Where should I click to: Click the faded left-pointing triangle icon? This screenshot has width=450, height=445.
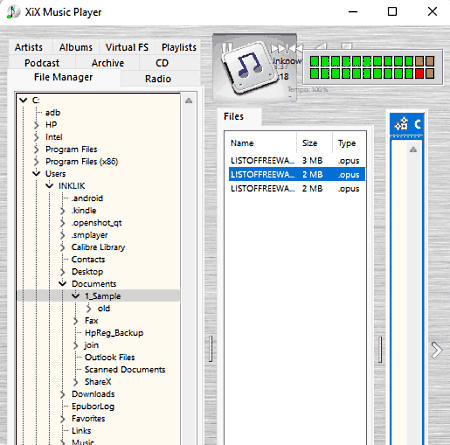click(x=321, y=46)
